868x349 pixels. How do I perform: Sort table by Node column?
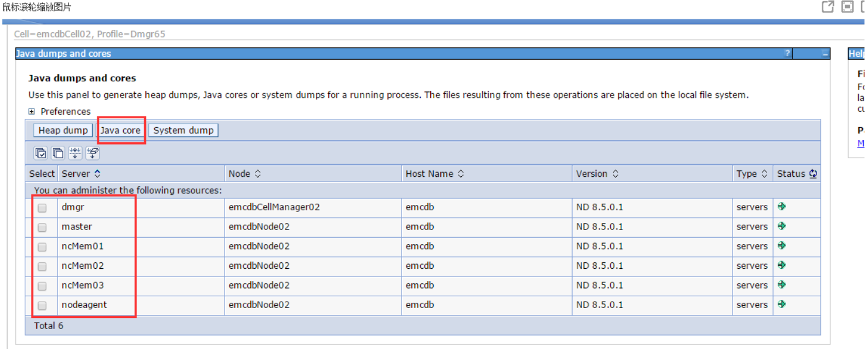click(258, 174)
